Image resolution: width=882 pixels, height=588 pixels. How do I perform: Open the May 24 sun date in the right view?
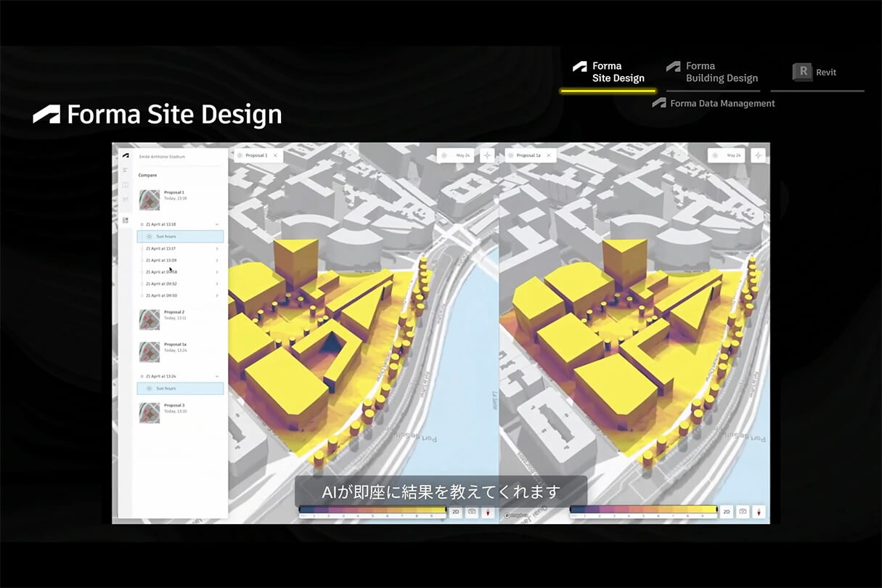click(727, 155)
